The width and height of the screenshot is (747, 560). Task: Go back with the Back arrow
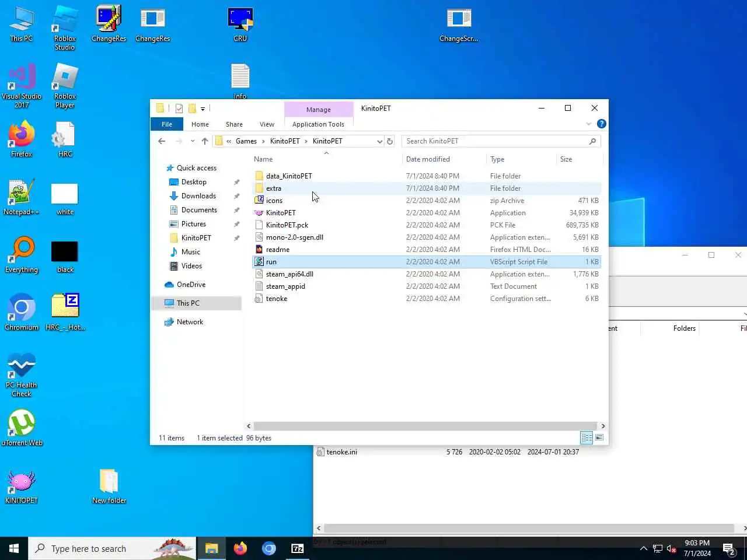(x=162, y=141)
